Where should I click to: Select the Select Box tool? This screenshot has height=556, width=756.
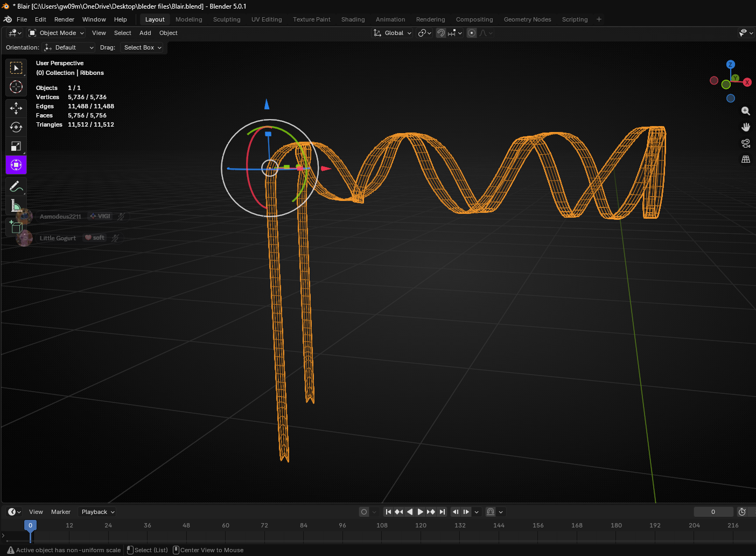click(x=16, y=68)
